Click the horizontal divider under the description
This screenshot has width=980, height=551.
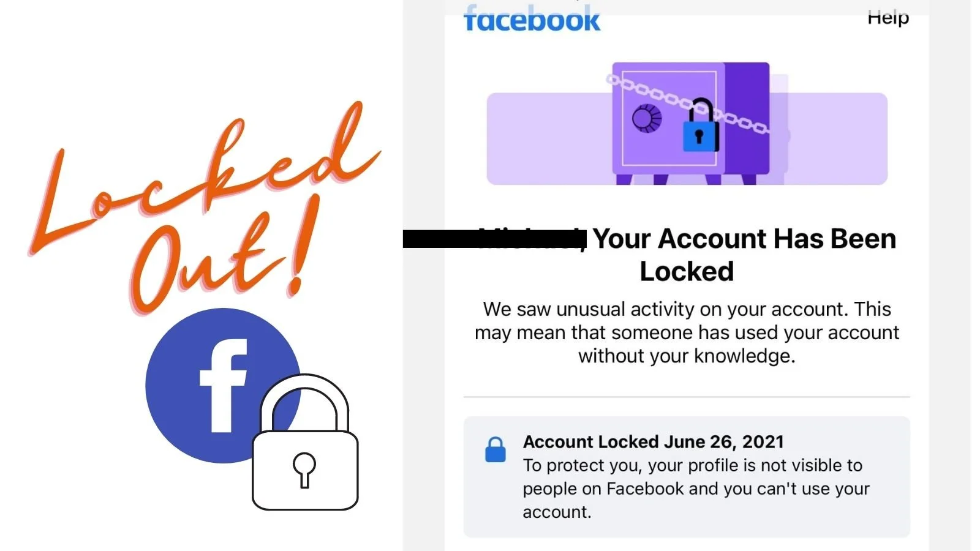pos(687,397)
